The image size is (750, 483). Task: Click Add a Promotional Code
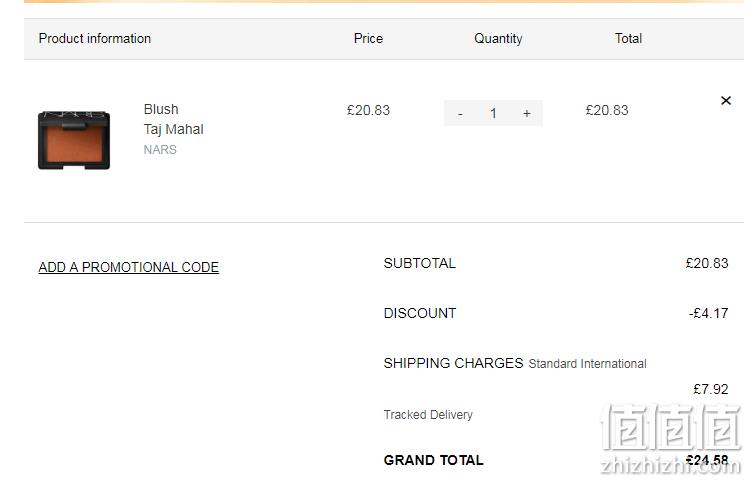point(129,267)
